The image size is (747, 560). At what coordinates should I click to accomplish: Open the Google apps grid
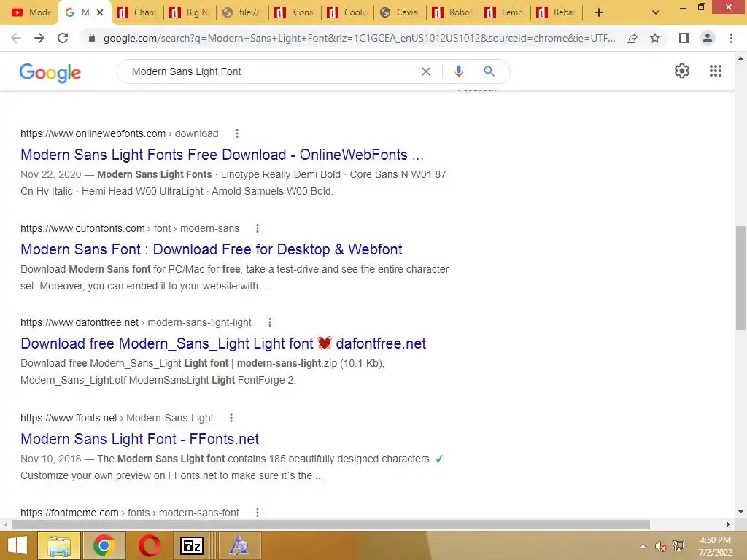(x=715, y=71)
